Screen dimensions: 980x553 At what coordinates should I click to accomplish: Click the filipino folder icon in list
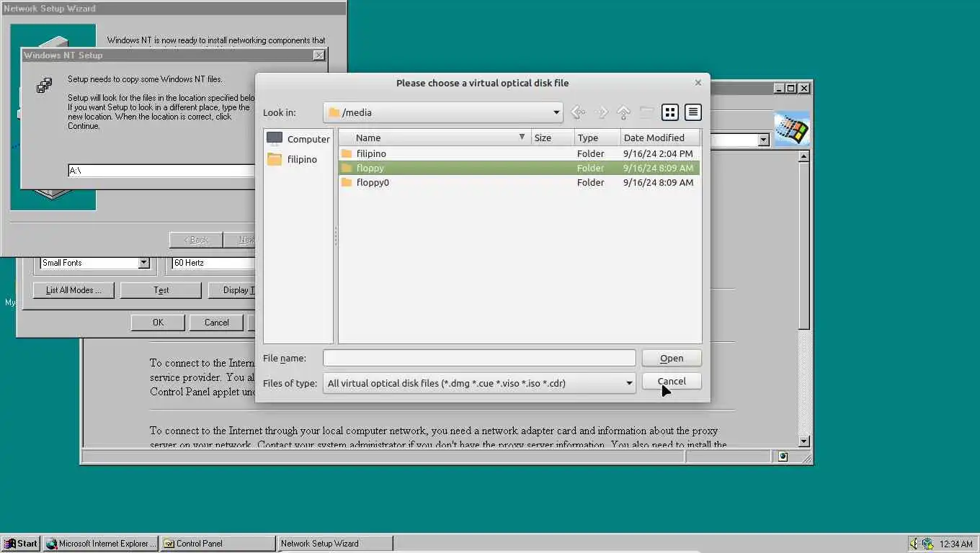tap(347, 153)
